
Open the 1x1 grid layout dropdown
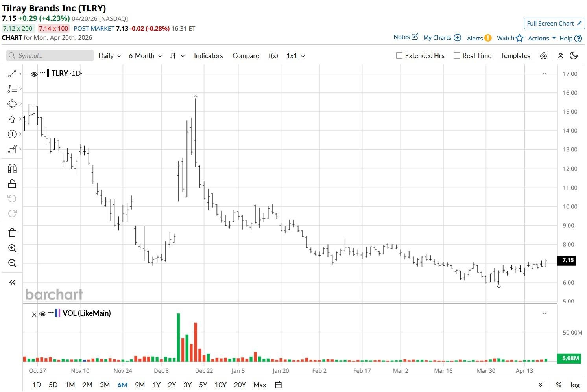(295, 56)
